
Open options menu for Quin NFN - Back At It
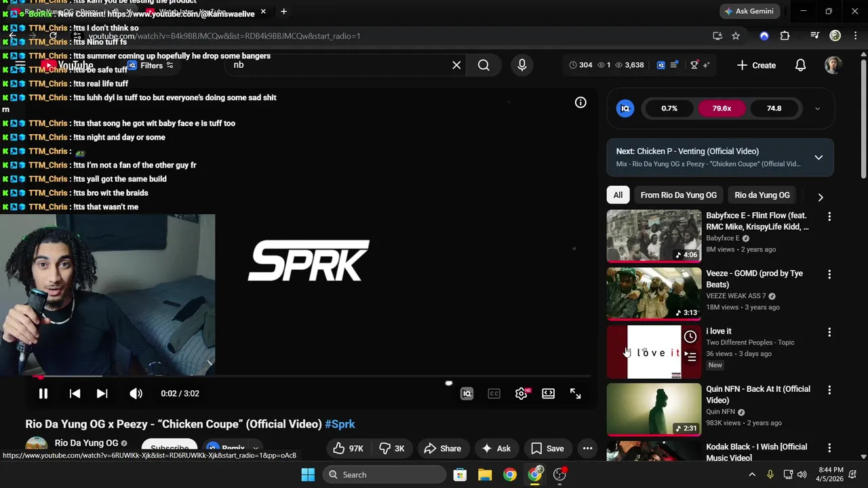(829, 390)
